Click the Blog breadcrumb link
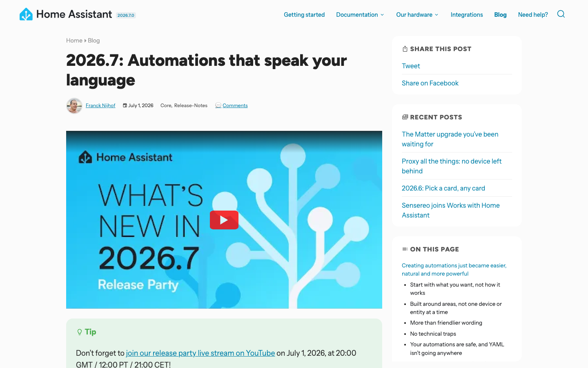The image size is (588, 368). click(94, 40)
